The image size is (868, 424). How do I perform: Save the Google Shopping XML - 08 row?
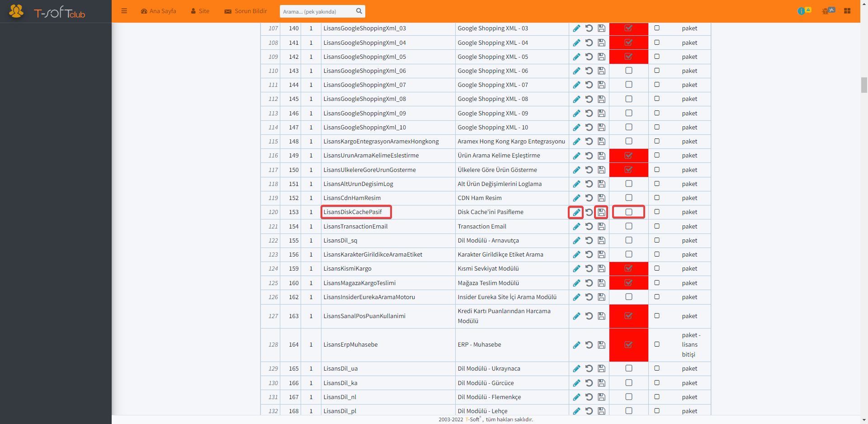601,99
